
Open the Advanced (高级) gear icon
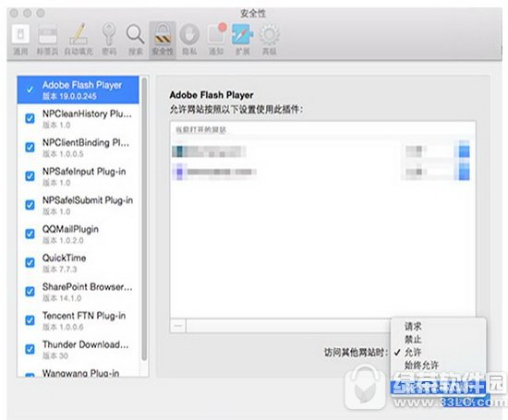269,39
